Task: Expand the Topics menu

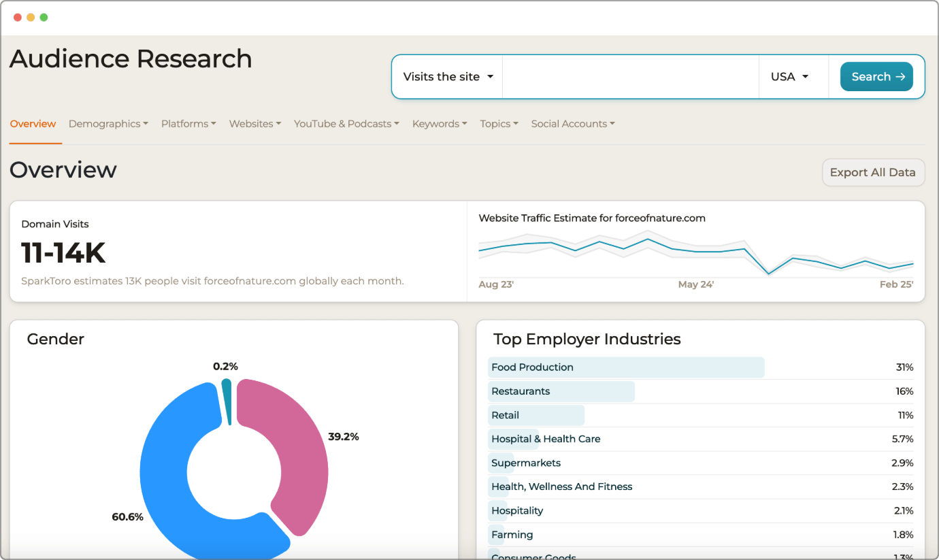Action: click(499, 124)
